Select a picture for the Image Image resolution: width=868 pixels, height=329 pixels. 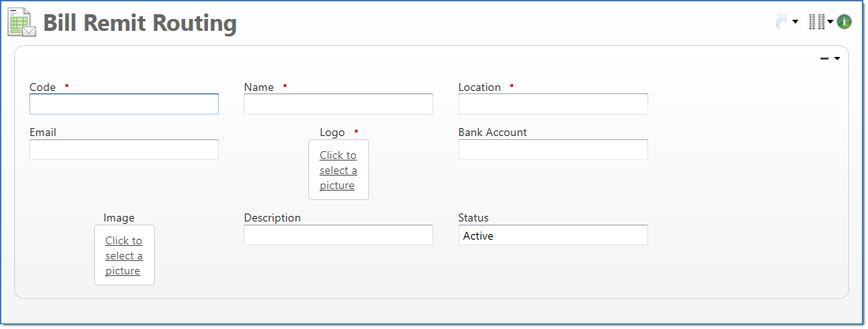(x=124, y=255)
